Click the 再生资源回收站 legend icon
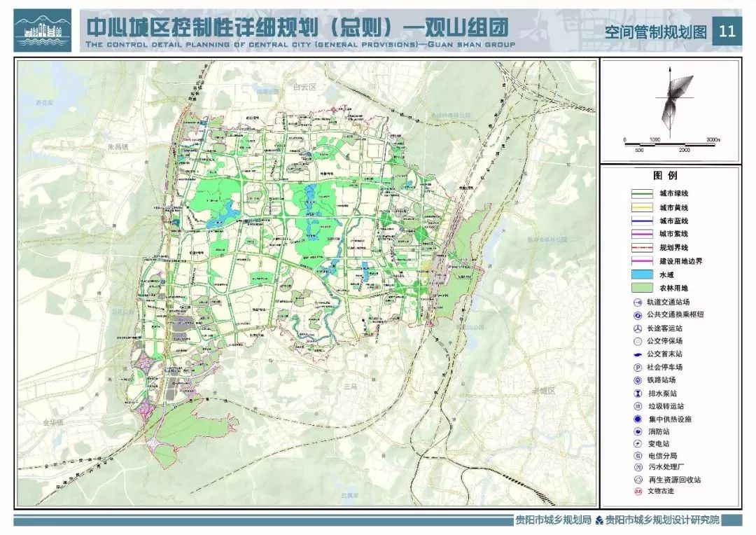The height and width of the screenshot is (535, 756). 638,480
